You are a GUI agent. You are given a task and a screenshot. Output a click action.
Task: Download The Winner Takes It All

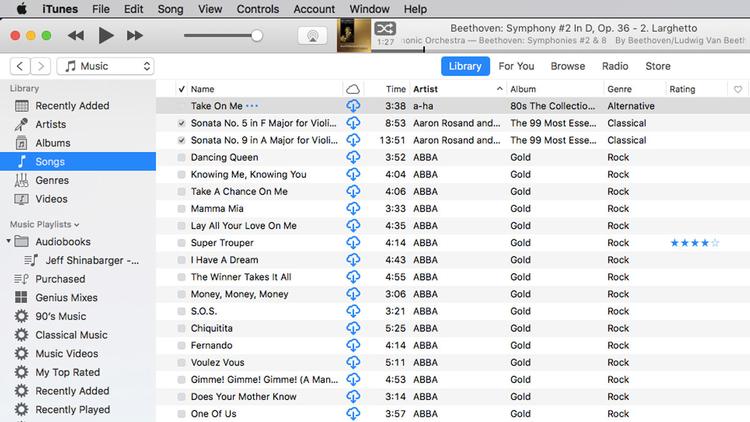coord(353,277)
